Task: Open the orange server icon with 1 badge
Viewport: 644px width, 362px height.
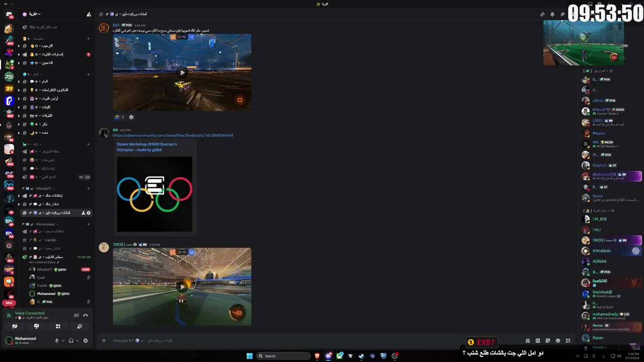Action: pos(9,282)
